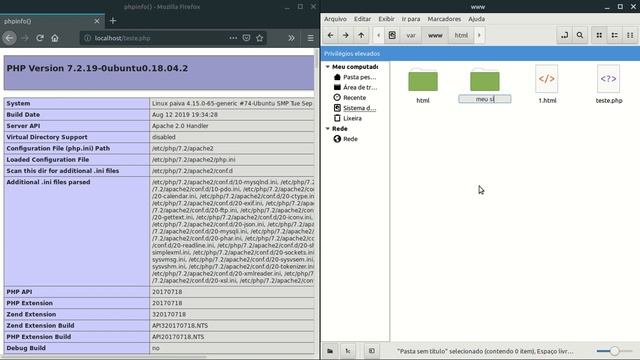Viewport: 640px width, 360px height.
Task: Collapse Rede sidebar section
Action: (x=327, y=129)
